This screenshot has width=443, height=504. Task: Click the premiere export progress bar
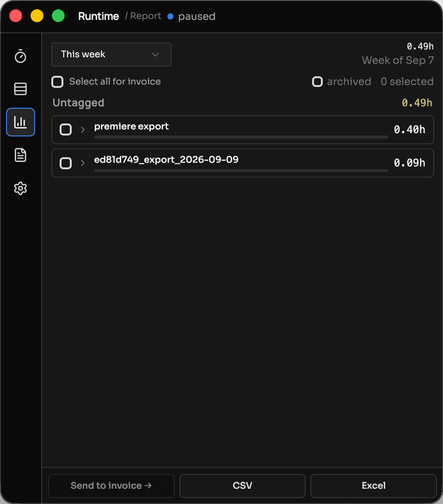(x=241, y=137)
